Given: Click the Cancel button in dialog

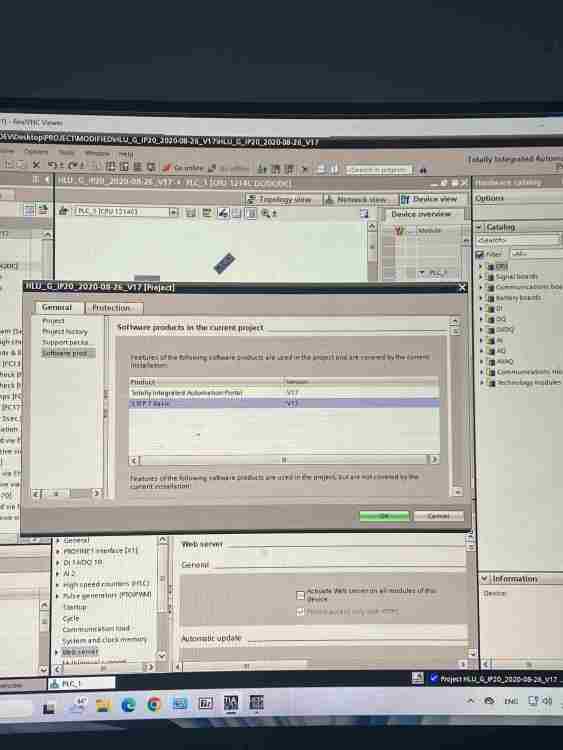Looking at the screenshot, I should click(x=439, y=516).
